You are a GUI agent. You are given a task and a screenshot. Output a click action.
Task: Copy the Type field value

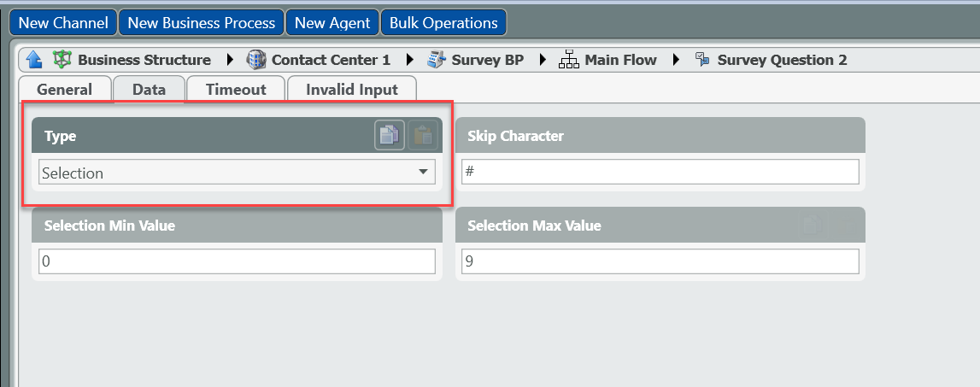pos(390,135)
